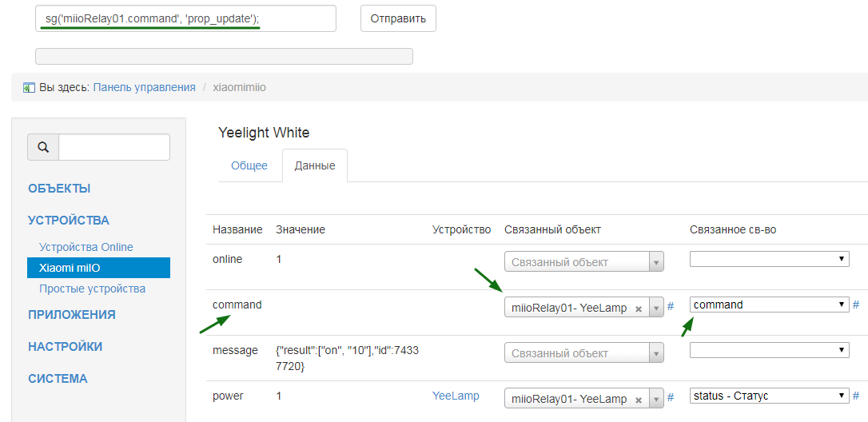Viewport: 868px width, 422px height.
Task: Remove linked object in power row
Action: point(639,399)
